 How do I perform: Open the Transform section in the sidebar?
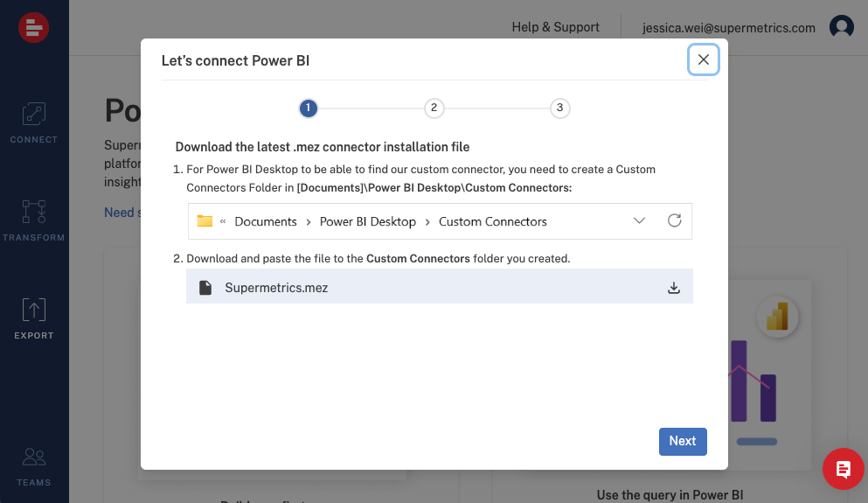[x=34, y=221]
